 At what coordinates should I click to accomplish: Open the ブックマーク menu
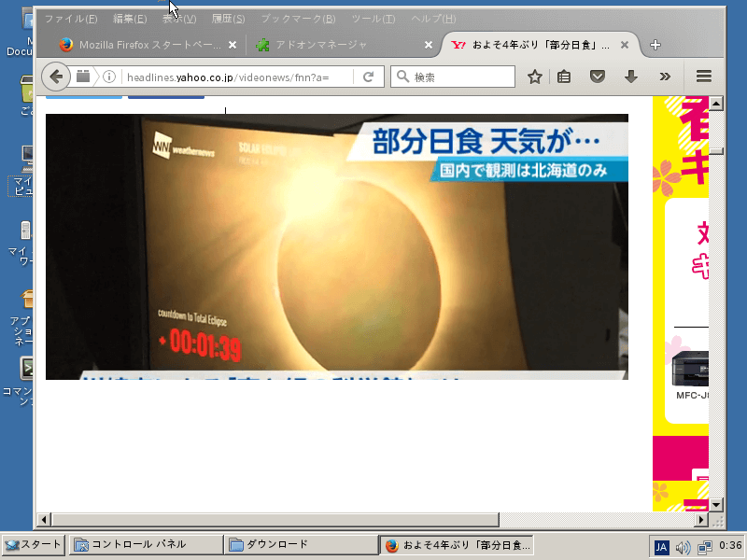click(298, 19)
